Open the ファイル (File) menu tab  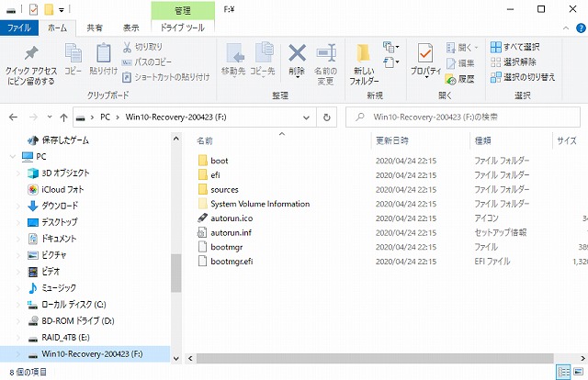[18, 28]
